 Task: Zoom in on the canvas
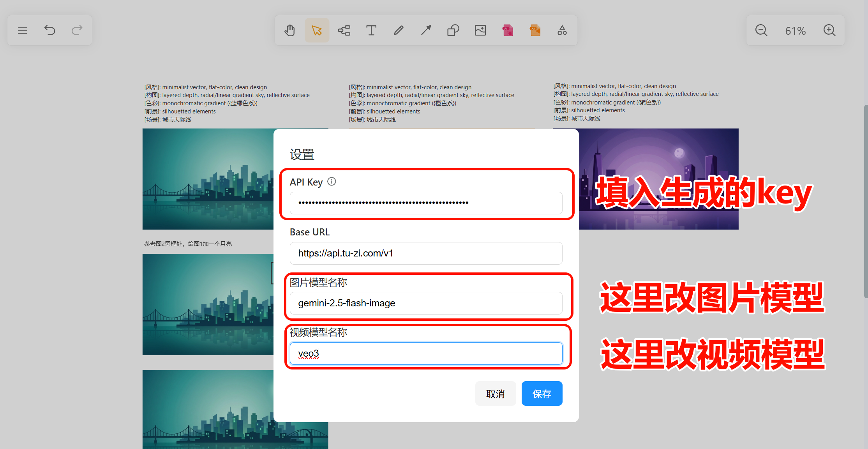coord(829,30)
